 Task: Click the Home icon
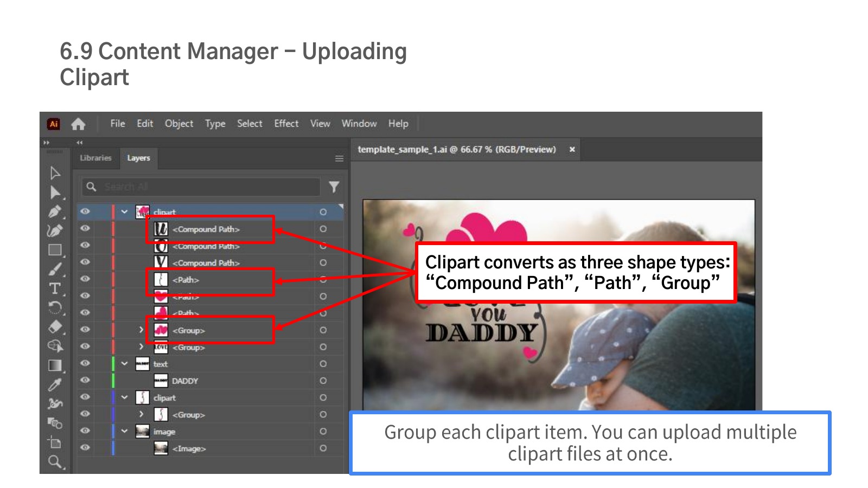[78, 124]
